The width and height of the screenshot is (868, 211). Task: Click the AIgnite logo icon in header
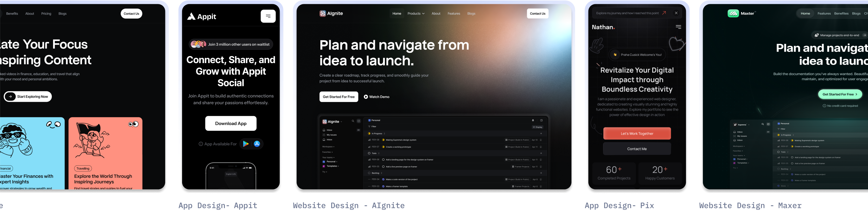click(x=322, y=14)
